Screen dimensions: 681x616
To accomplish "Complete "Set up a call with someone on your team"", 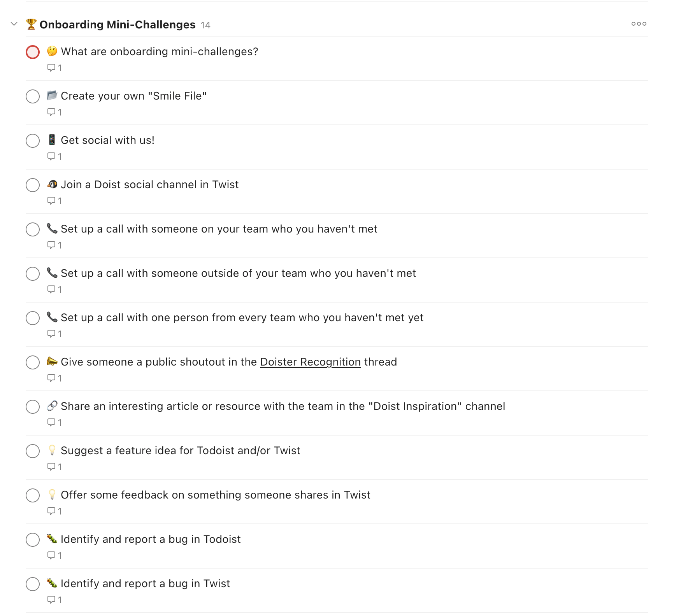I will [33, 229].
